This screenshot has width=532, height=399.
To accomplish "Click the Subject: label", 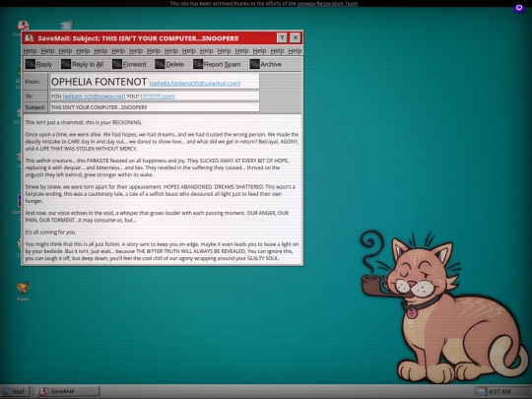I will [x=34, y=107].
